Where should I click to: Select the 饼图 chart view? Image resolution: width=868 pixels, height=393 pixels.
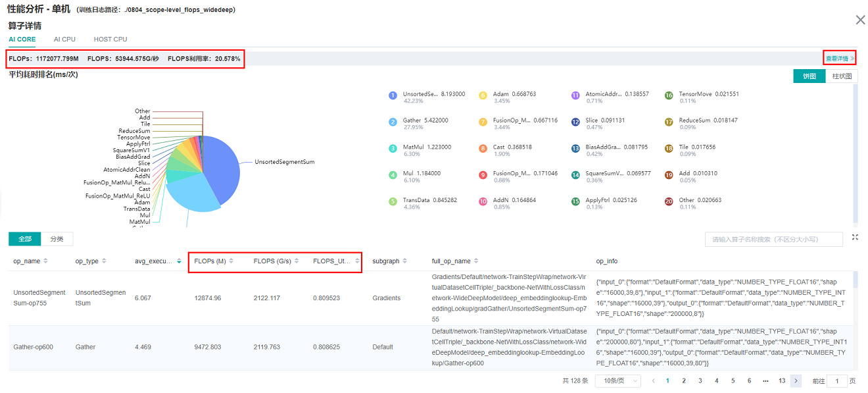pyautogui.click(x=809, y=76)
